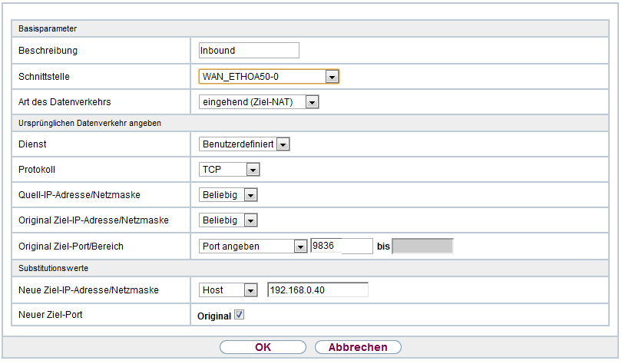The width and height of the screenshot is (622, 364).
Task: Click the Schnittstelle dropdown arrow
Action: pos(332,77)
